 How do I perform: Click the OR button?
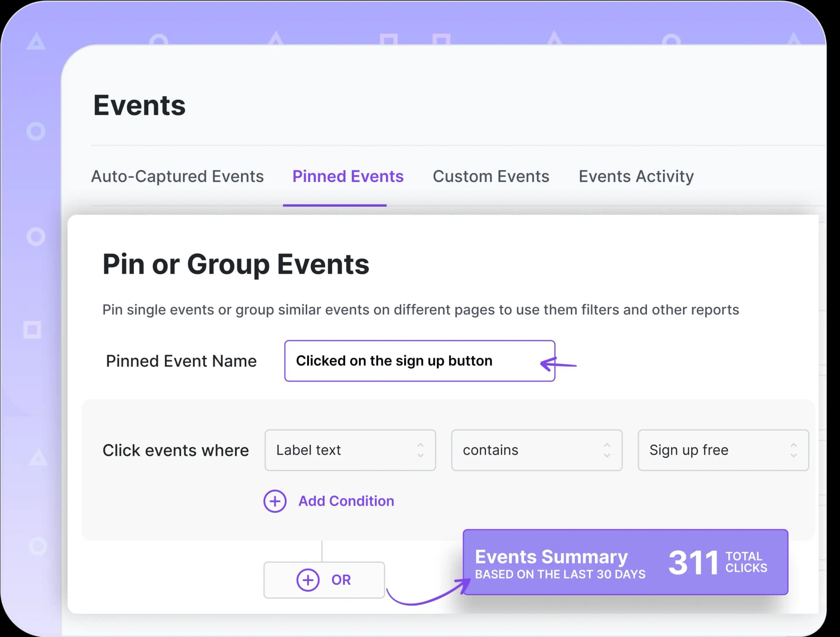(x=324, y=580)
